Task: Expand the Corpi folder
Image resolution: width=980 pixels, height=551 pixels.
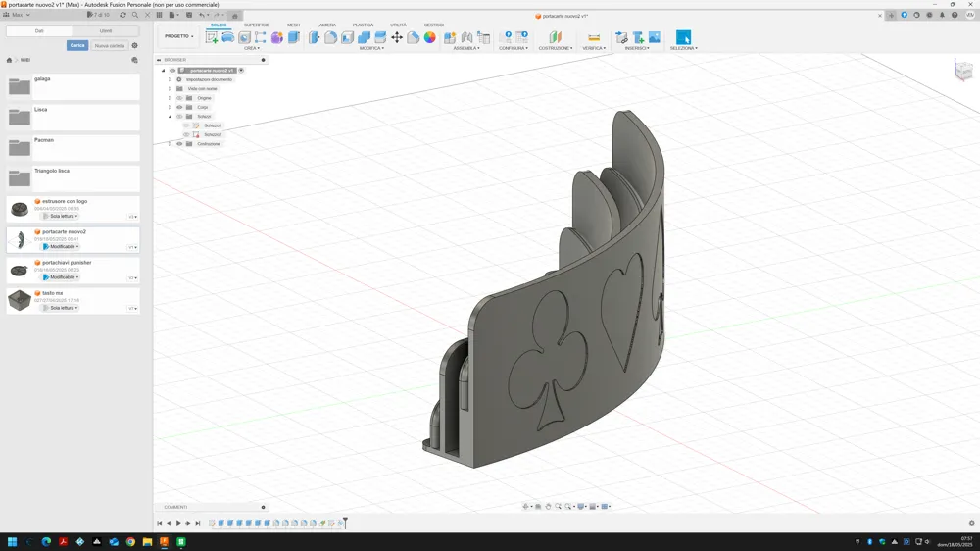Action: pyautogui.click(x=170, y=107)
